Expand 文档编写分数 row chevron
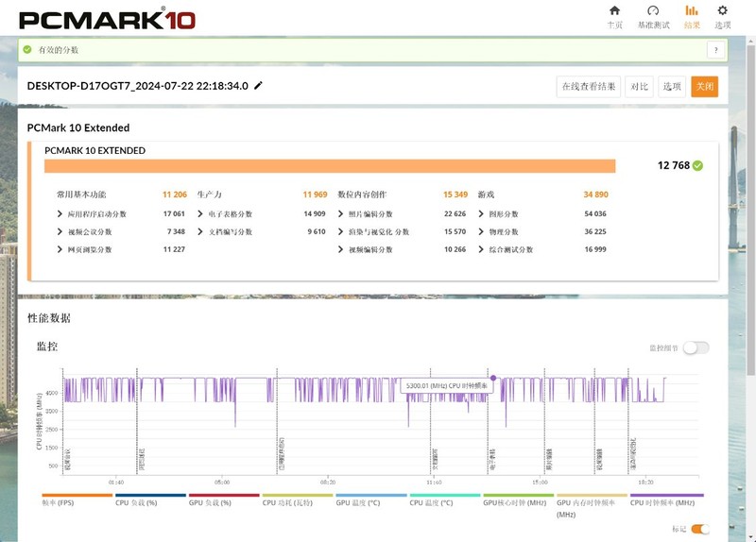 [x=200, y=231]
